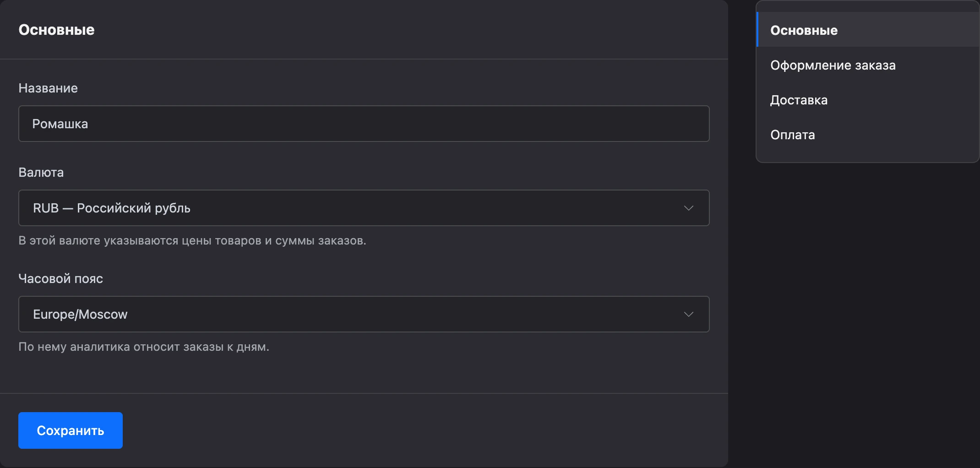
Task: Open the Часовой пояс dropdown
Action: (364, 314)
